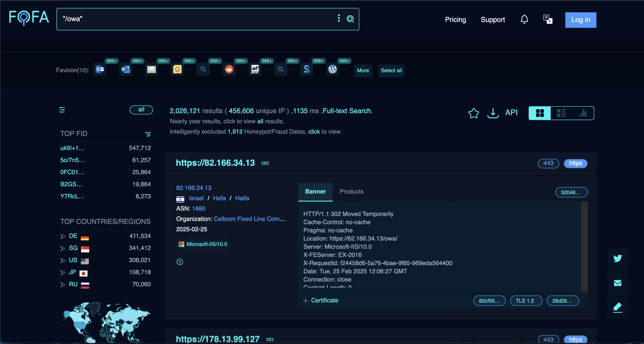Image resolution: width=644 pixels, height=344 pixels.
Task: Open the notification bell
Action: [x=524, y=19]
